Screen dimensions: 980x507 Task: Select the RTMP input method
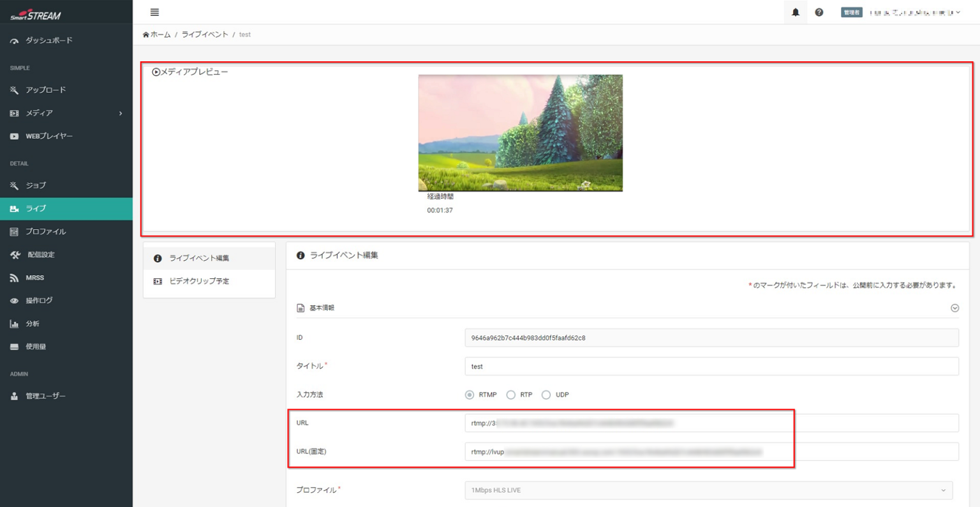pyautogui.click(x=470, y=395)
